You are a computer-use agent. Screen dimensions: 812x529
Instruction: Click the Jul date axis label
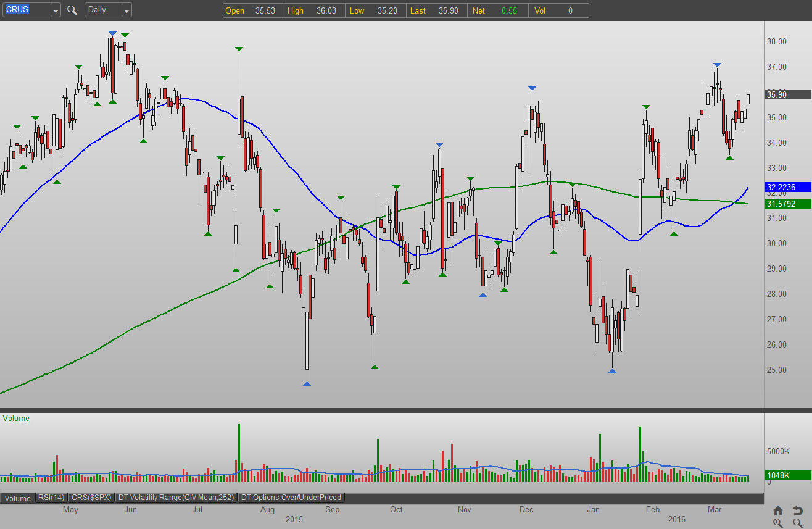(x=197, y=510)
